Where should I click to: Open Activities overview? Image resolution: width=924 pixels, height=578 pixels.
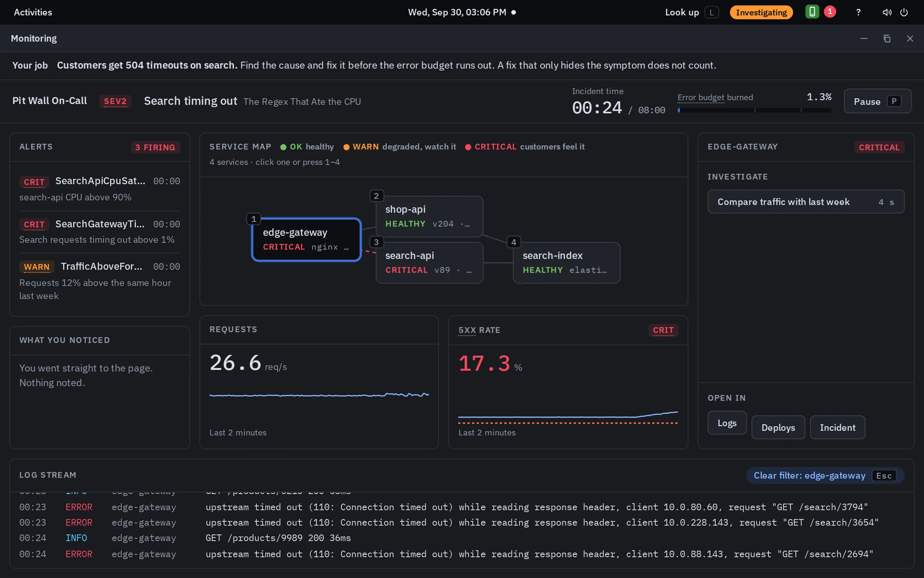(33, 12)
